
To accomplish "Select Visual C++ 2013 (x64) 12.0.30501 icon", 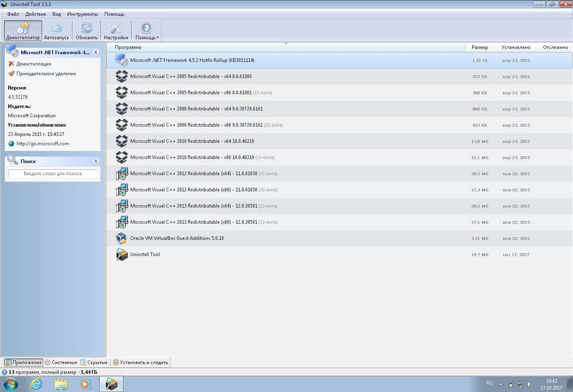I will pos(121,206).
